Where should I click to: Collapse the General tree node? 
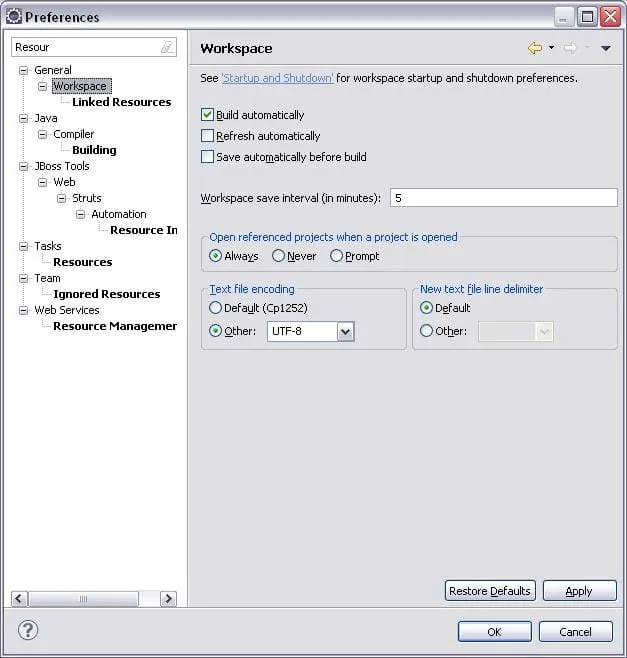coord(24,70)
